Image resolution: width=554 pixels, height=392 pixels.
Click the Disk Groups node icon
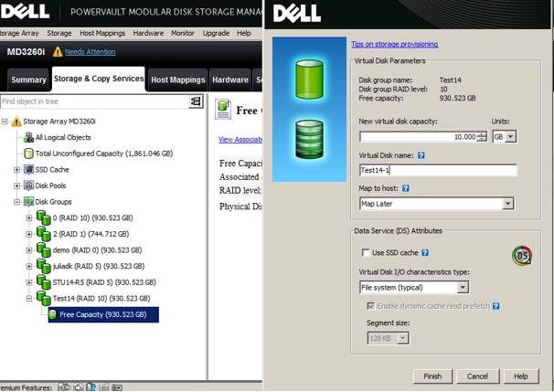[x=28, y=202]
